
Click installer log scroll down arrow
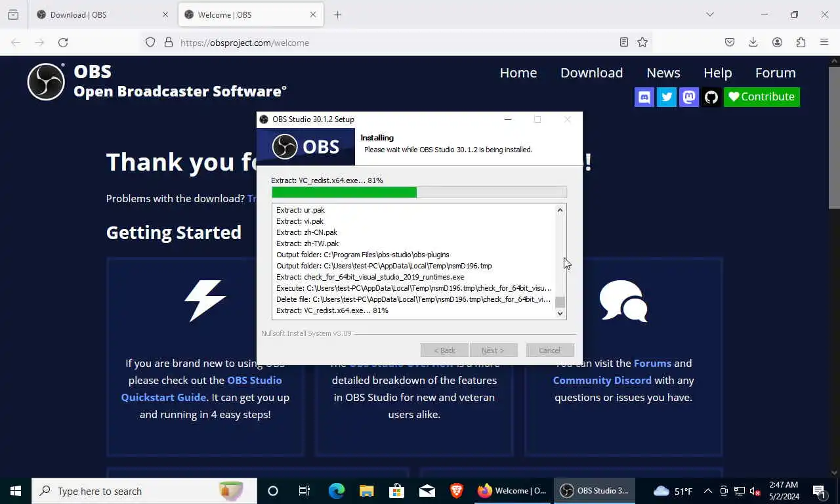[x=560, y=313]
